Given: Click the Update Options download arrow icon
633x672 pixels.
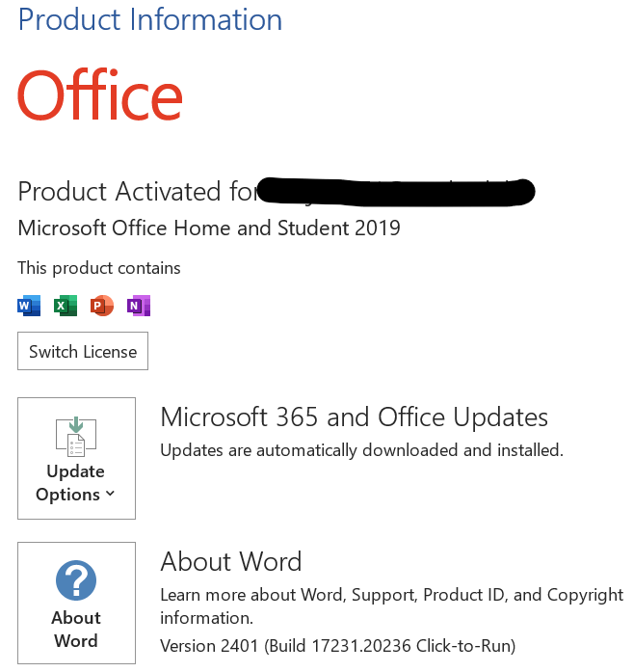Looking at the screenshot, I should tap(76, 437).
